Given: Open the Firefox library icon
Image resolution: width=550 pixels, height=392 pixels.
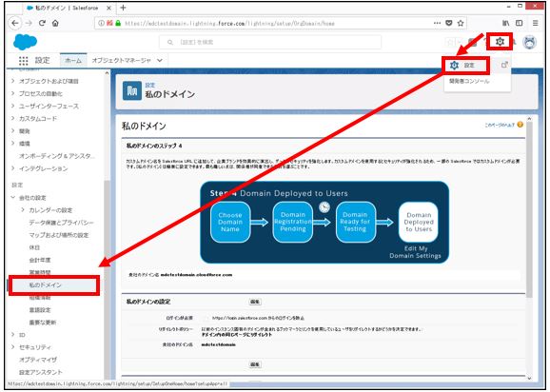Looking at the screenshot, I should pyautogui.click(x=506, y=23).
